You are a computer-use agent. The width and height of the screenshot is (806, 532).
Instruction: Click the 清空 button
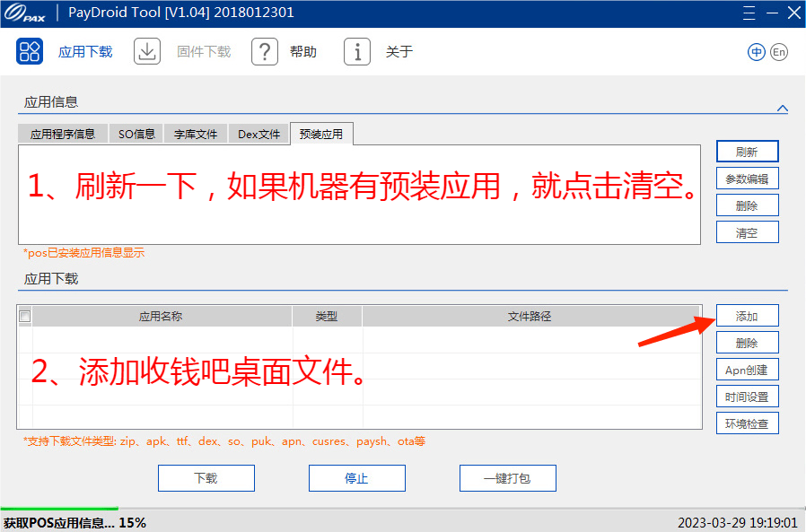tap(748, 232)
